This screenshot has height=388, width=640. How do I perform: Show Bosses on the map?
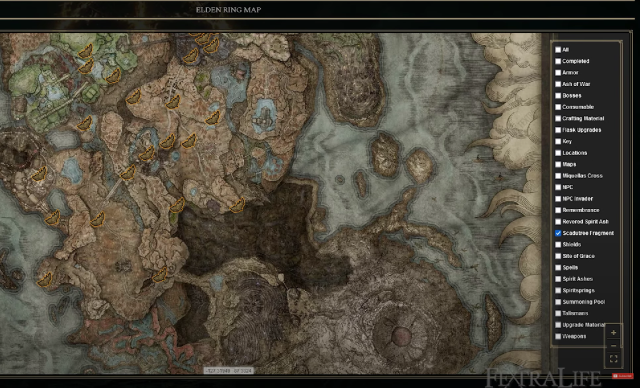click(x=558, y=95)
